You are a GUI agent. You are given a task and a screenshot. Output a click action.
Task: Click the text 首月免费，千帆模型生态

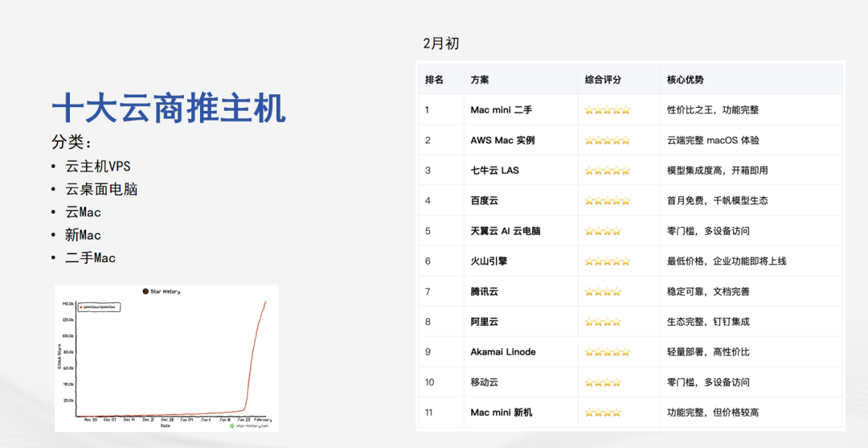(x=718, y=200)
